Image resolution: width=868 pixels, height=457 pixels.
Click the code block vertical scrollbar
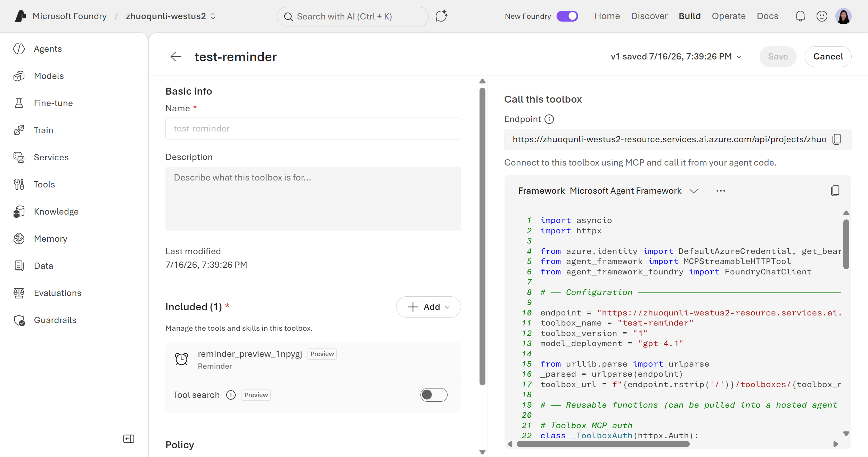coord(846,244)
